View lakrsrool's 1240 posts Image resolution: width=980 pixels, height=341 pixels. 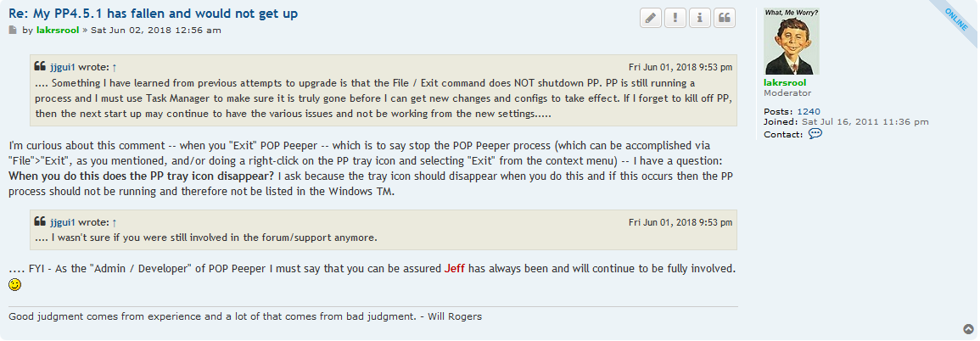[x=809, y=112]
